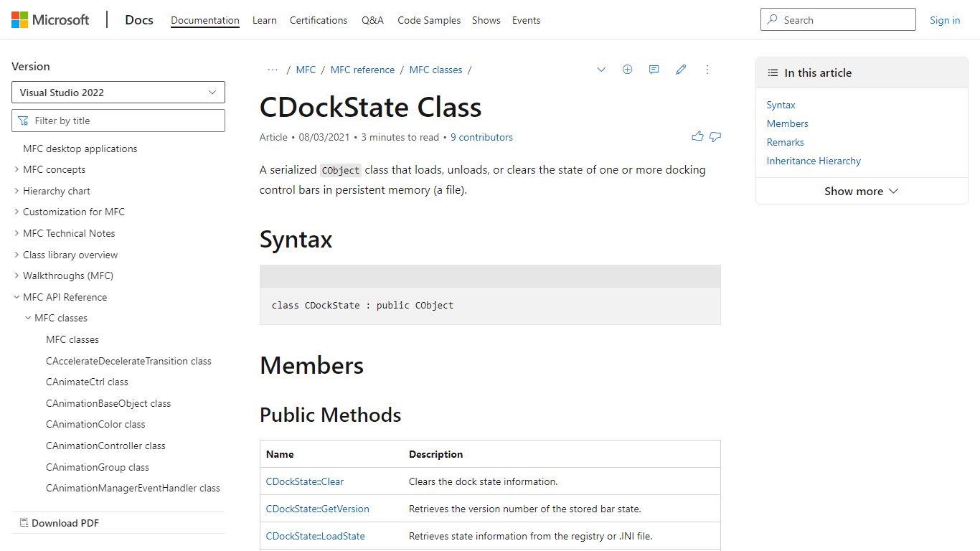The image size is (980, 551).
Task: Click the MFC reference breadcrumb link
Action: 362,70
